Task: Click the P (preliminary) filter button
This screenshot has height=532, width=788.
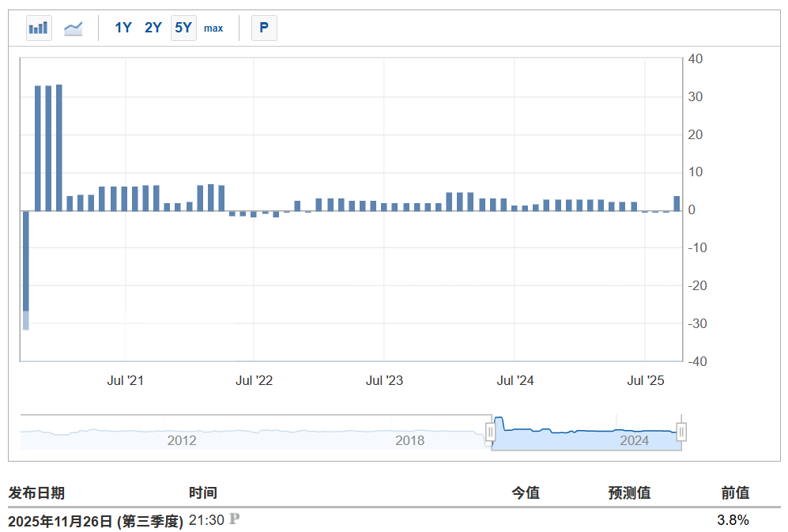Action: point(264,28)
